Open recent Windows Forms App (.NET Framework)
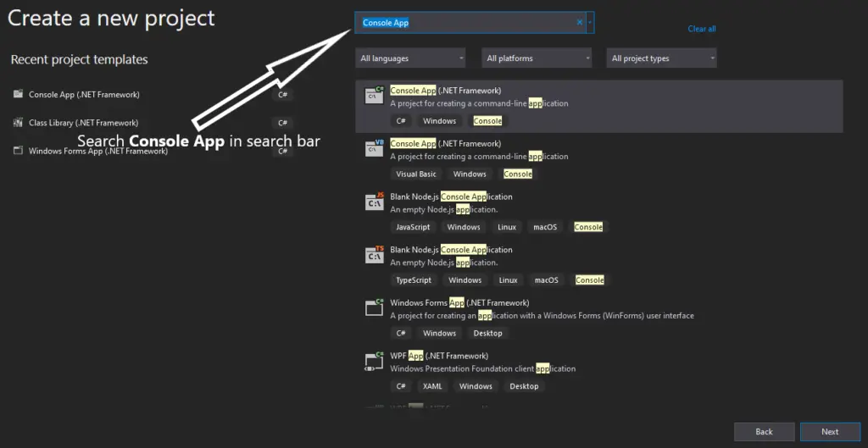Viewport: 868px width, 448px height. pos(153,151)
